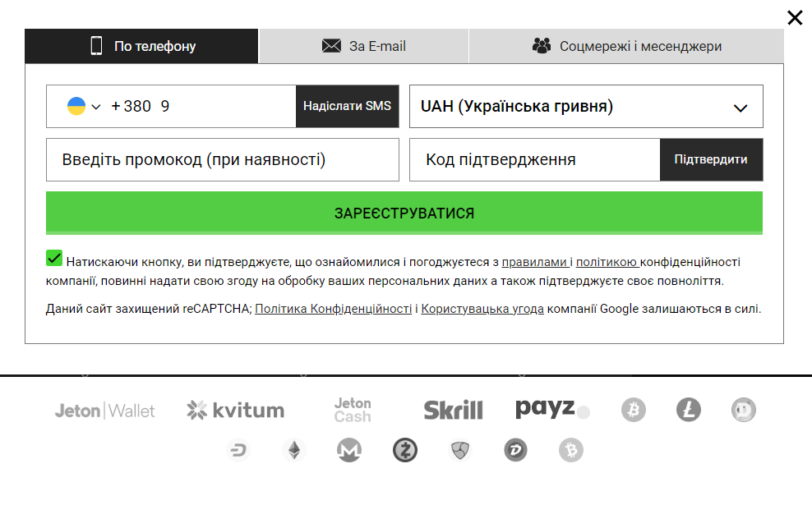Click the phone icon on the first tab
Screen dimensions: 812x519
(x=96, y=46)
